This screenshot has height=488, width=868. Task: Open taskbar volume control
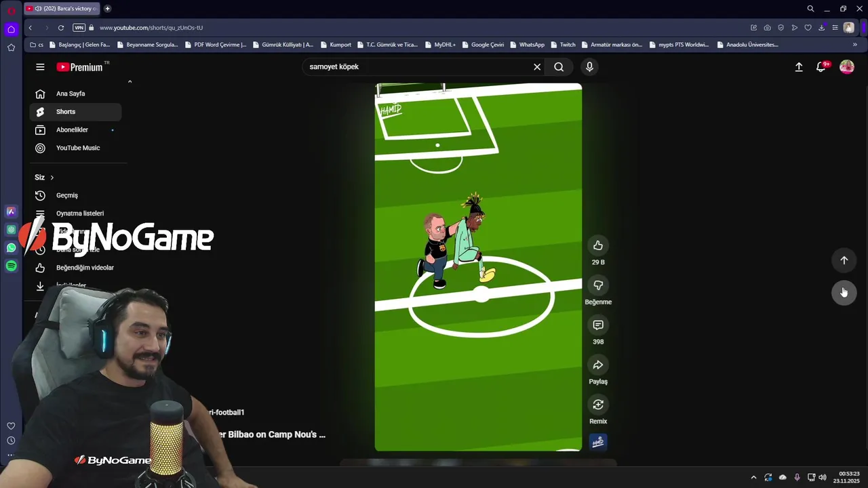[x=823, y=477]
